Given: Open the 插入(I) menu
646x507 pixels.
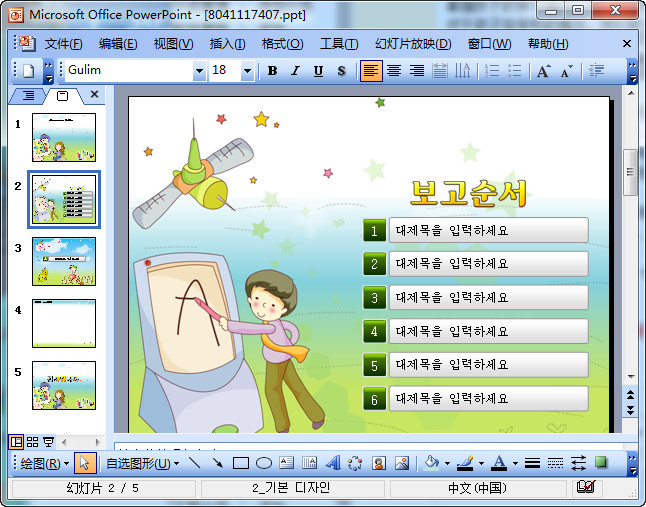Looking at the screenshot, I should [227, 44].
